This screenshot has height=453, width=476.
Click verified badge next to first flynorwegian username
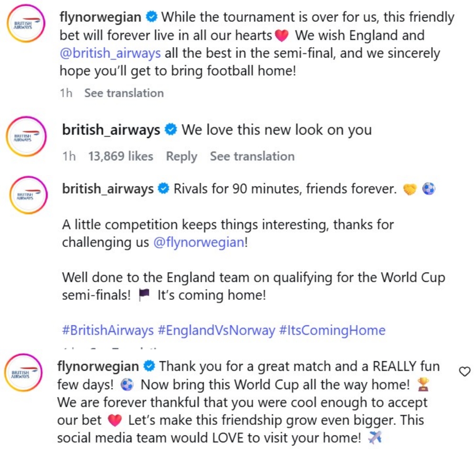151,17
